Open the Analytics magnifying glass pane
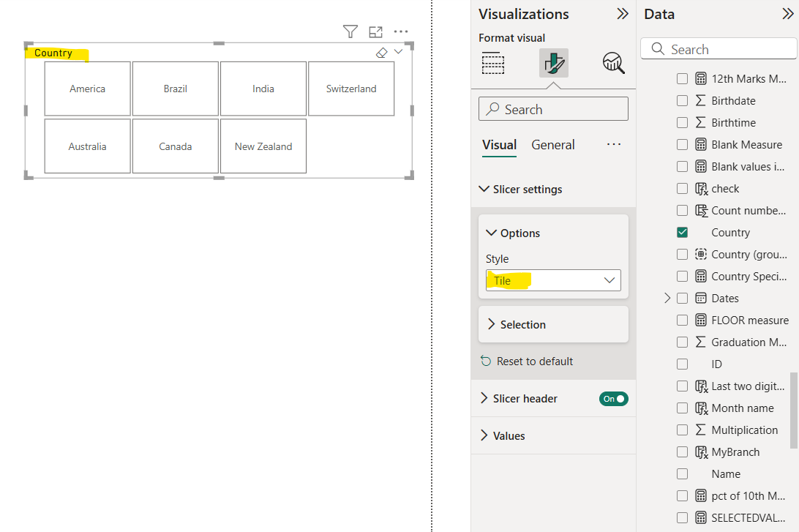This screenshot has width=799, height=532. pos(613,63)
